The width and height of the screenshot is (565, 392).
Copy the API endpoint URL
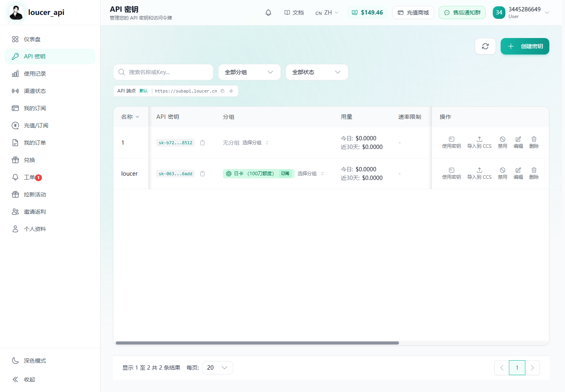click(222, 91)
